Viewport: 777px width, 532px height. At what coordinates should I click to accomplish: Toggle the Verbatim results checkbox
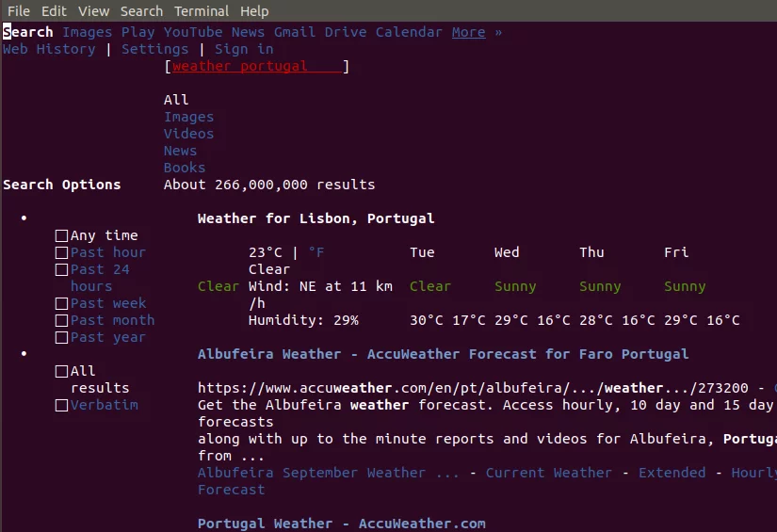point(61,406)
